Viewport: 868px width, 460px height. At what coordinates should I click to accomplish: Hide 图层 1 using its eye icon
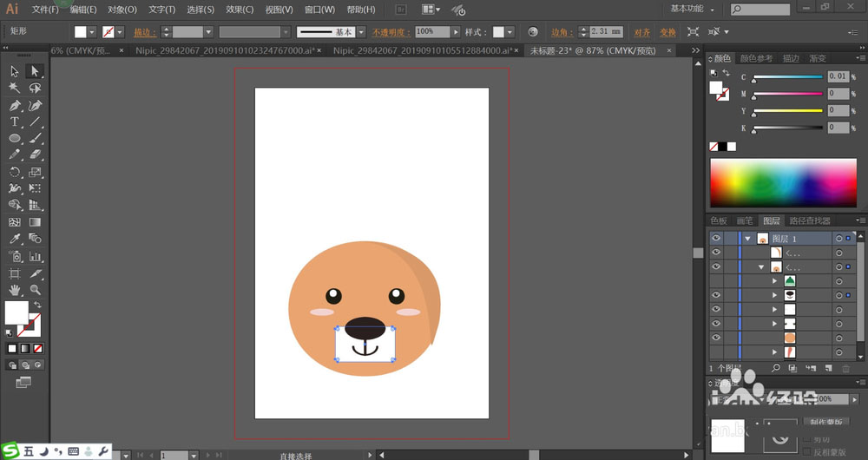[716, 239]
